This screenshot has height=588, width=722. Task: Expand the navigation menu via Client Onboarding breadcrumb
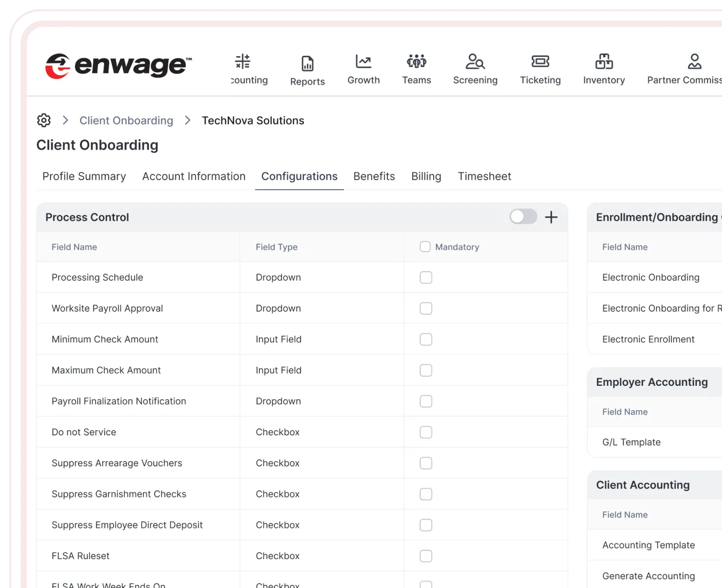[126, 120]
